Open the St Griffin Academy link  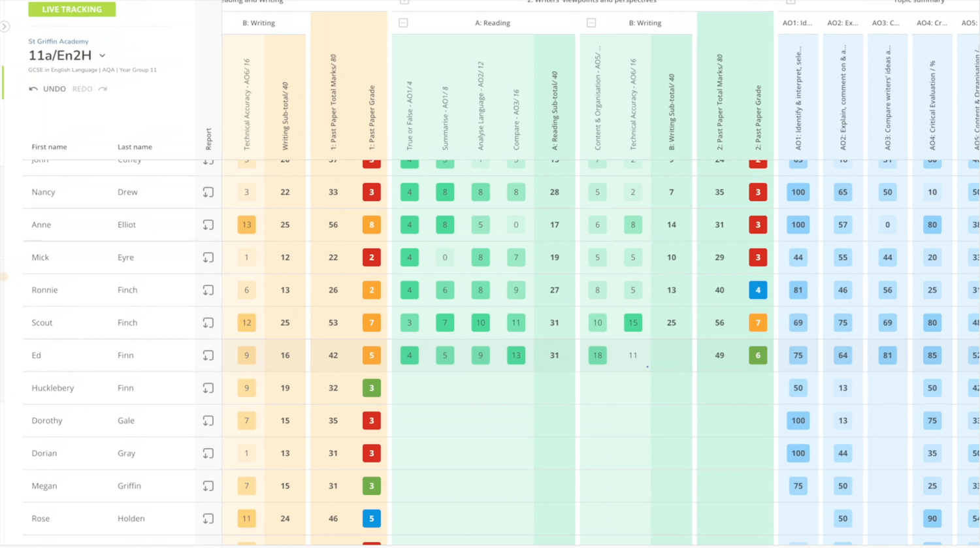click(x=58, y=41)
